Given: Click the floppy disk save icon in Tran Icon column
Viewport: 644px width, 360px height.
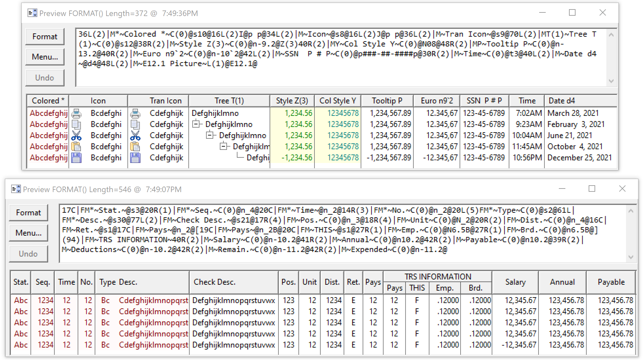Looking at the screenshot, I should tap(135, 158).
